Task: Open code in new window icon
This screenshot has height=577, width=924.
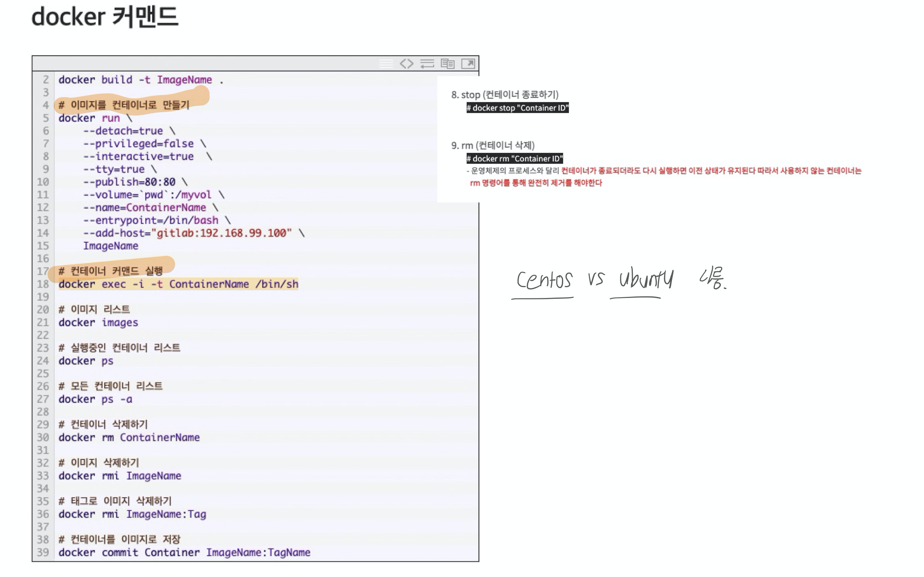Action: pyautogui.click(x=468, y=64)
